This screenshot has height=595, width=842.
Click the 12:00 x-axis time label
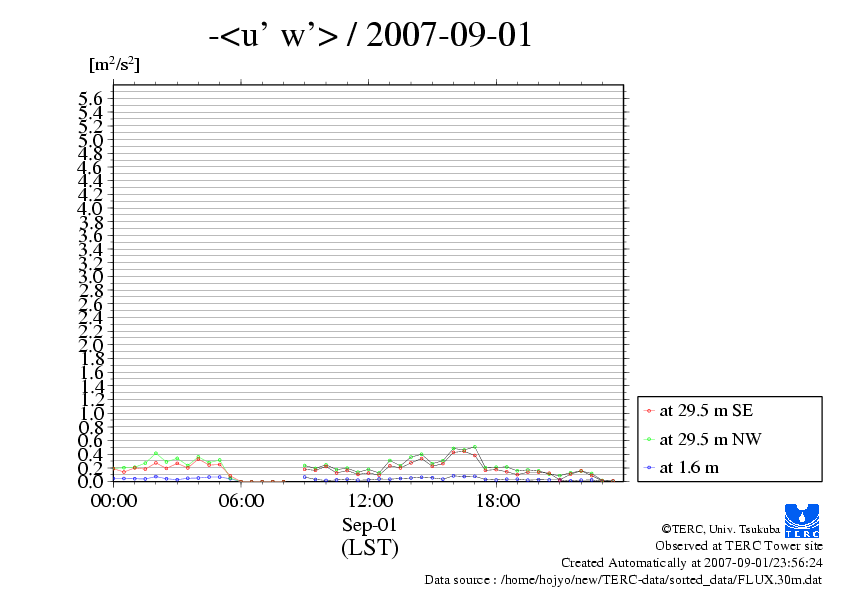coord(369,500)
